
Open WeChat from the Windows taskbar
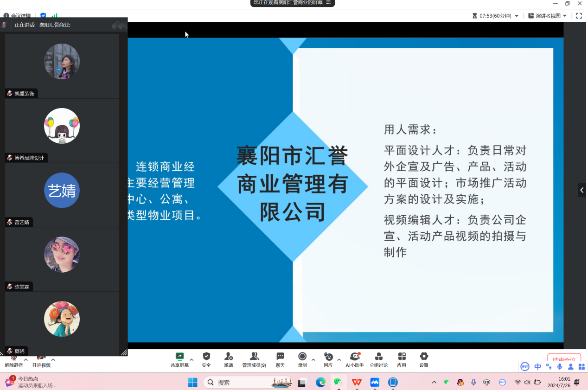pyautogui.click(x=339, y=382)
